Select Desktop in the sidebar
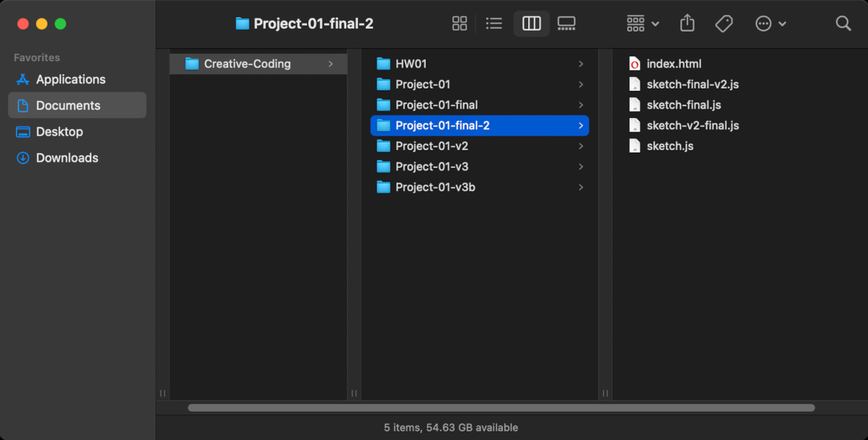Viewport: 868px width, 440px height. coord(59,131)
